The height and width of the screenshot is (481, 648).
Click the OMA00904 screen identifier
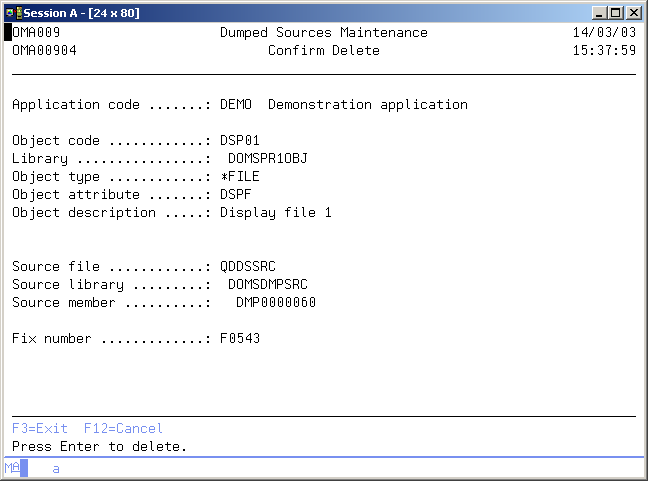[x=44, y=50]
